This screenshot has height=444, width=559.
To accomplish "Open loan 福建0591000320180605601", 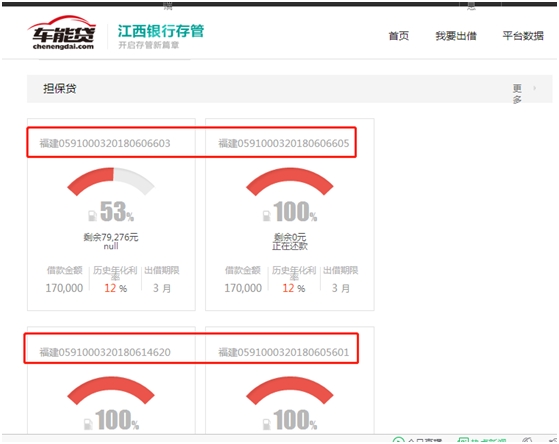I will click(284, 352).
